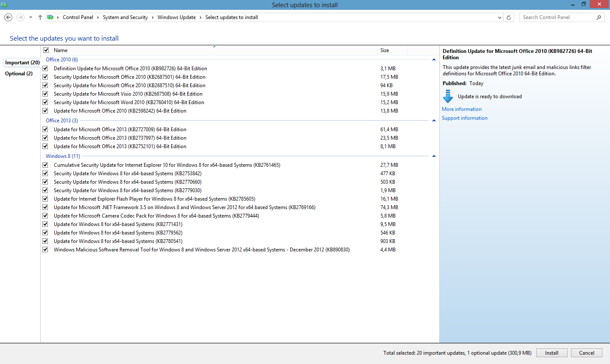The width and height of the screenshot is (610, 364).
Task: Select the Flash Player update KB2785605 row
Action: pos(155,199)
